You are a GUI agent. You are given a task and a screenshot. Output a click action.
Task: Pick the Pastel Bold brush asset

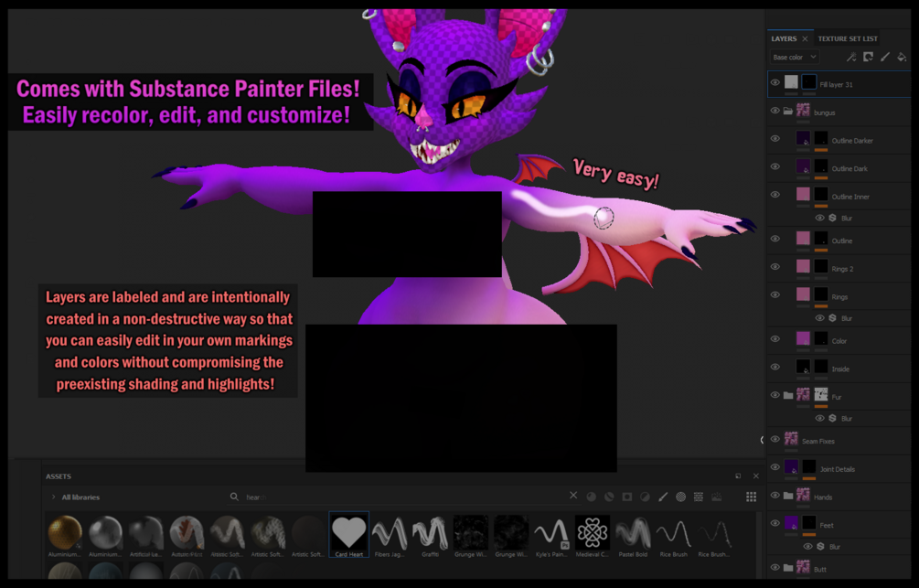(633, 537)
